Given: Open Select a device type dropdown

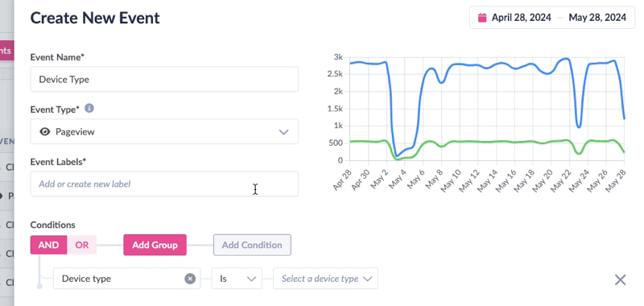Looking at the screenshot, I should coord(326,279).
